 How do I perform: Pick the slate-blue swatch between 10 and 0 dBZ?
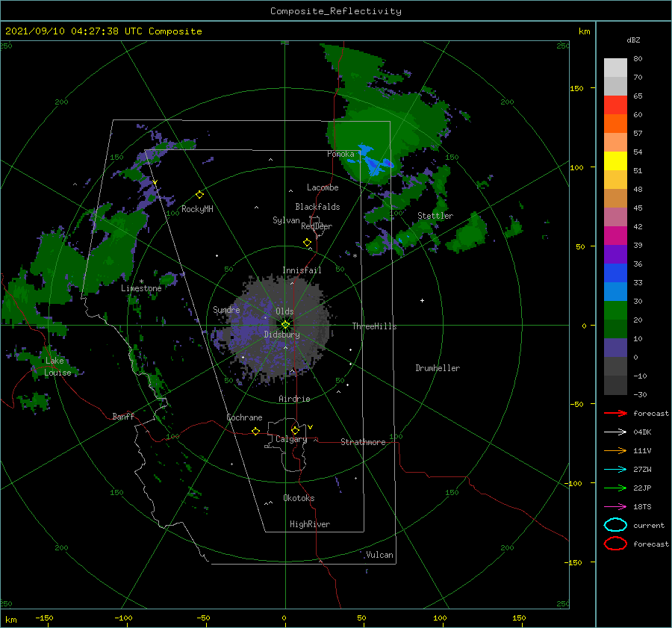pos(615,348)
